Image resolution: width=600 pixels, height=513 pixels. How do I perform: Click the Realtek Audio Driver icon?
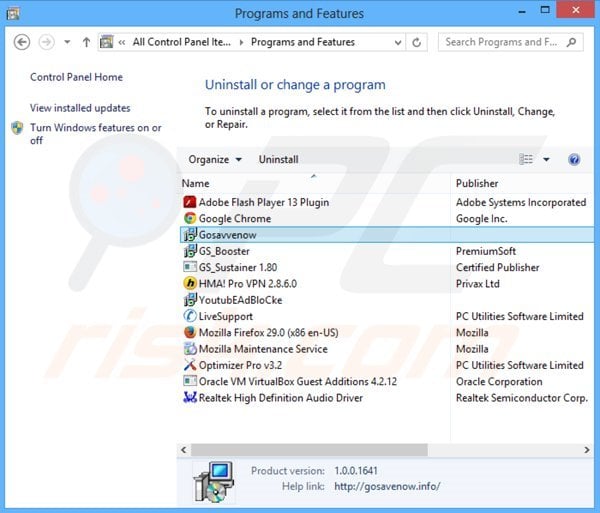tap(189, 397)
